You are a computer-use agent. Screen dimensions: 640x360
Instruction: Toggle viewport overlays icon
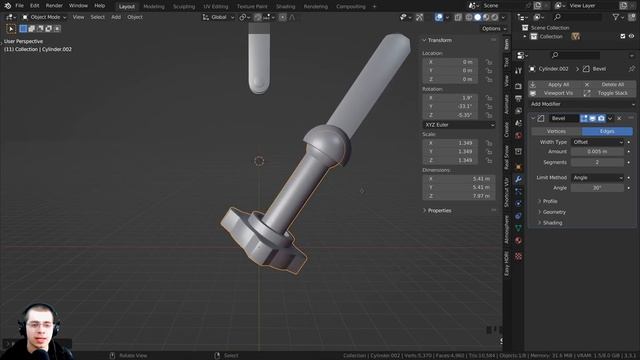439,17
